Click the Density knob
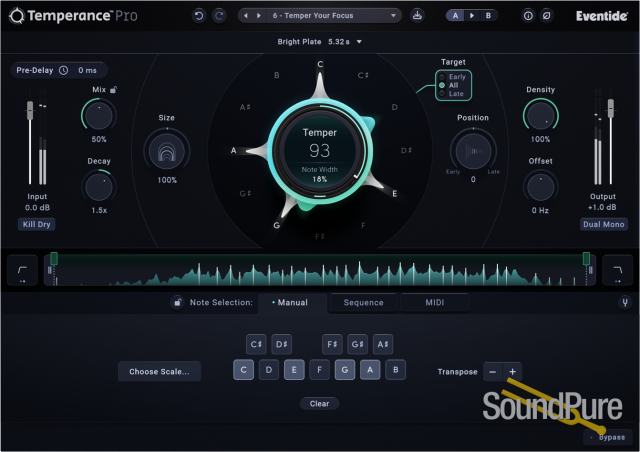The image size is (640, 452). (x=540, y=116)
